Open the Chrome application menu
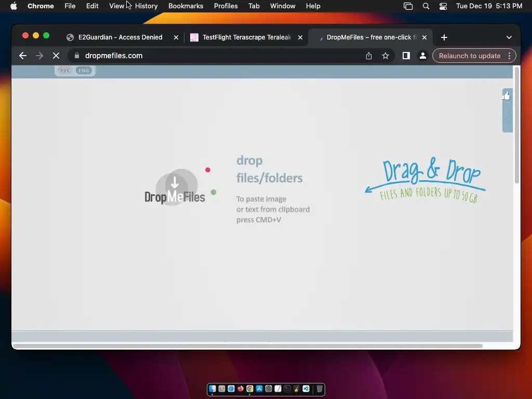 pos(41,6)
